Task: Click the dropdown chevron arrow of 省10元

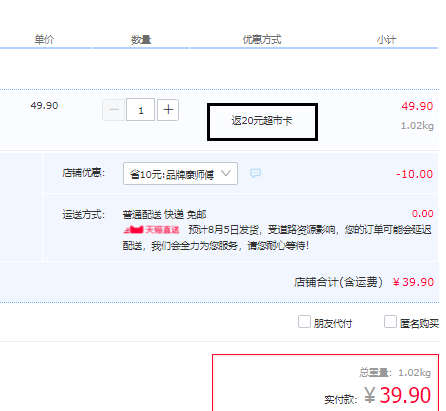Action: pos(226,173)
